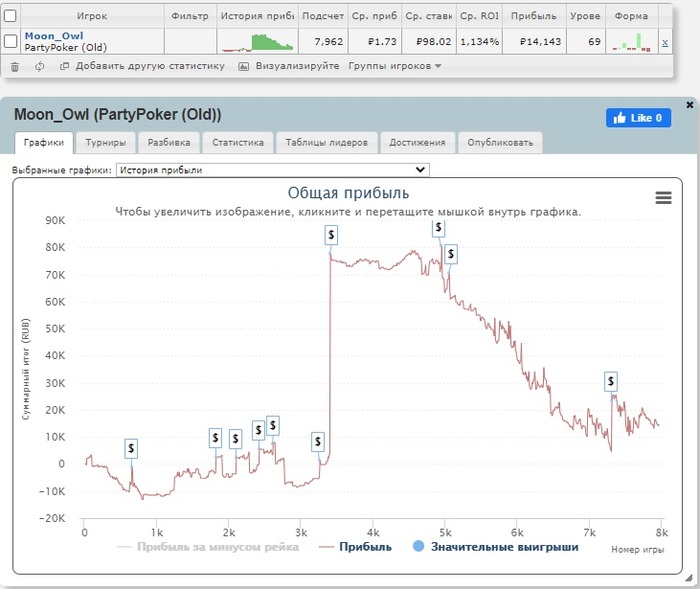The height and width of the screenshot is (589, 700).
Task: Toggle the Прибыль legend series
Action: click(355, 547)
